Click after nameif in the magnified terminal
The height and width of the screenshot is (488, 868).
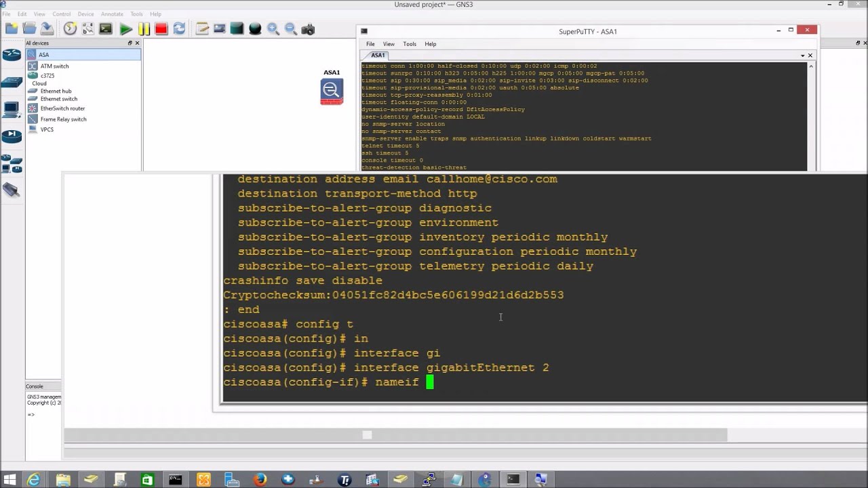pos(430,382)
